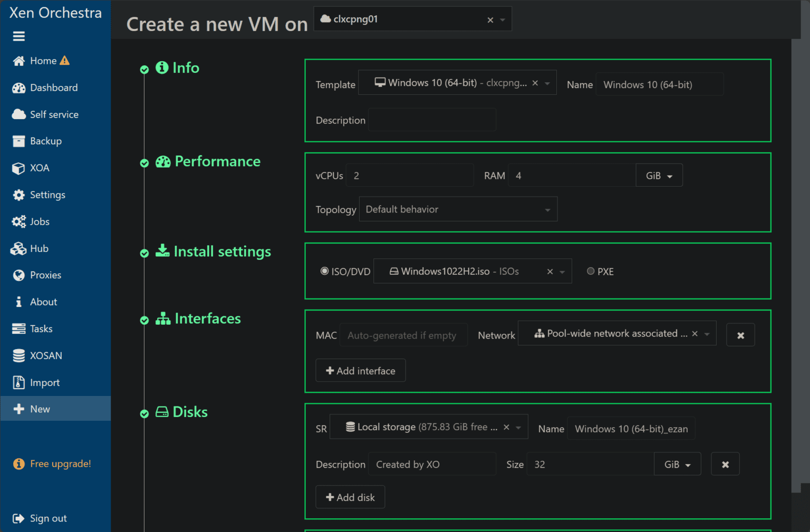Clear the selected Windows1022H2.iso image
The image size is (810, 532).
(x=550, y=271)
